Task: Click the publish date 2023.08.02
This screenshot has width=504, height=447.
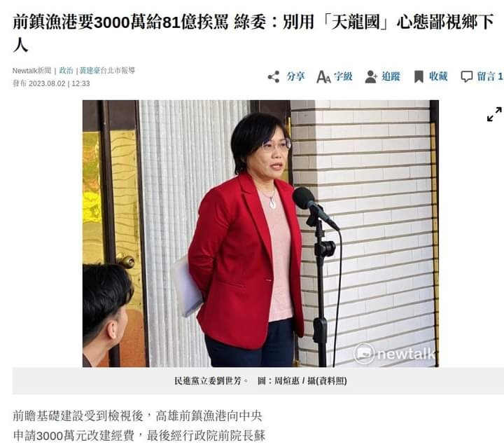Action: (47, 83)
